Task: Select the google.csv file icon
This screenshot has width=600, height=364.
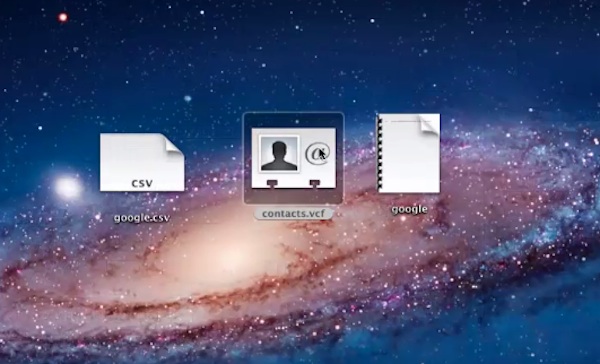Action: 142,162
